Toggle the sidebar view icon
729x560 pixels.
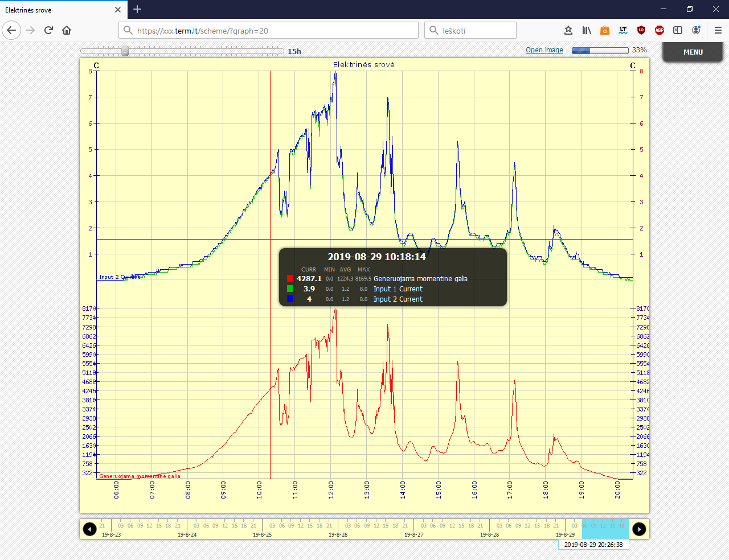coord(678,30)
